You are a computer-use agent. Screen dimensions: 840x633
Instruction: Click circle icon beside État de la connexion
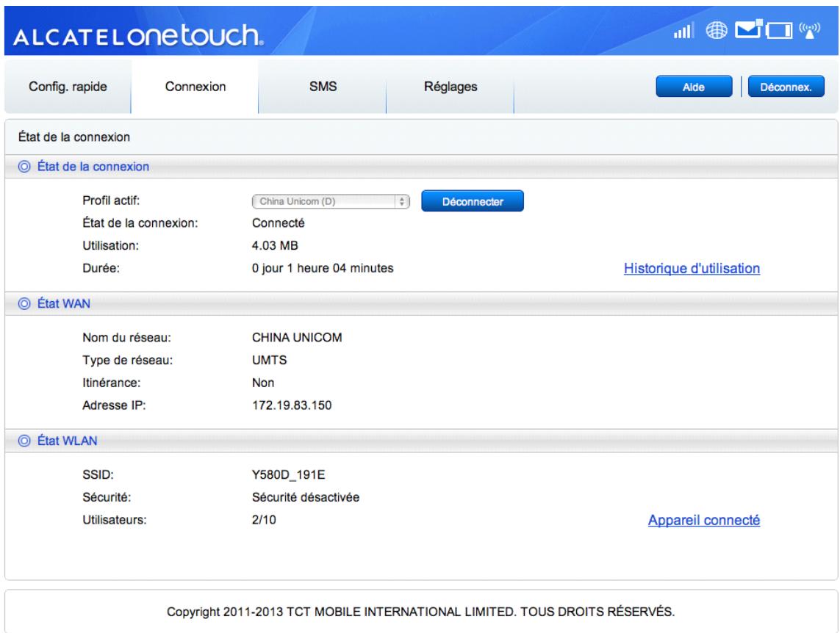pyautogui.click(x=24, y=167)
